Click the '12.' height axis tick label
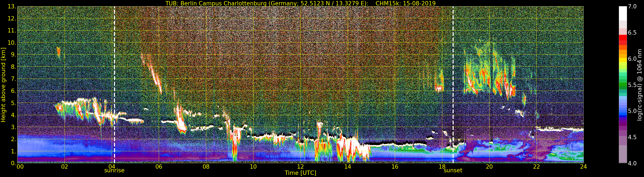The height and width of the screenshot is (177, 644). tap(12, 18)
